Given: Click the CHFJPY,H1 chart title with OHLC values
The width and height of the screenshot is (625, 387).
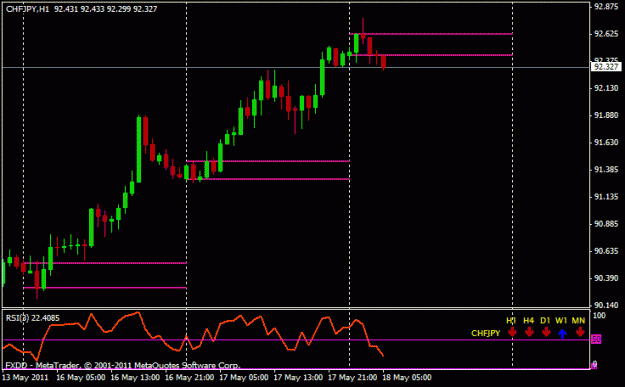Looking at the screenshot, I should [x=82, y=9].
